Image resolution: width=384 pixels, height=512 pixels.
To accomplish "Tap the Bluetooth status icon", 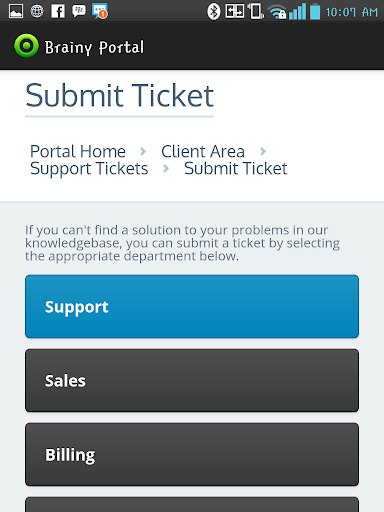I will pos(214,12).
